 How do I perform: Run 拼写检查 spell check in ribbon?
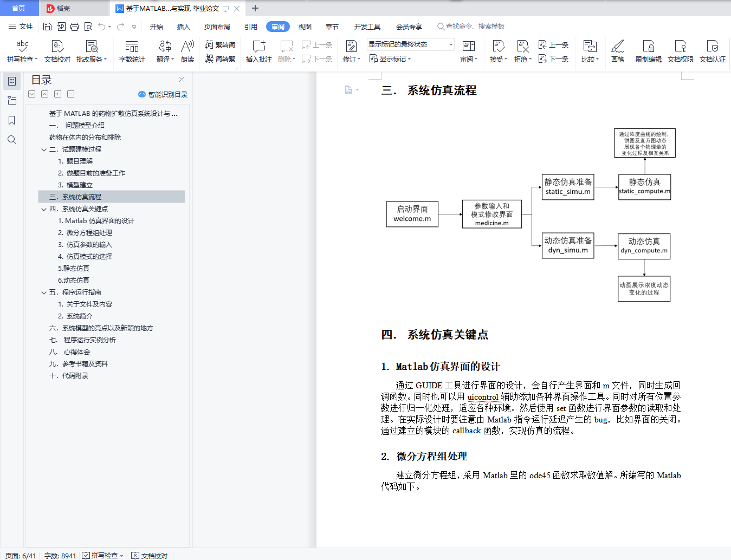[x=22, y=51]
